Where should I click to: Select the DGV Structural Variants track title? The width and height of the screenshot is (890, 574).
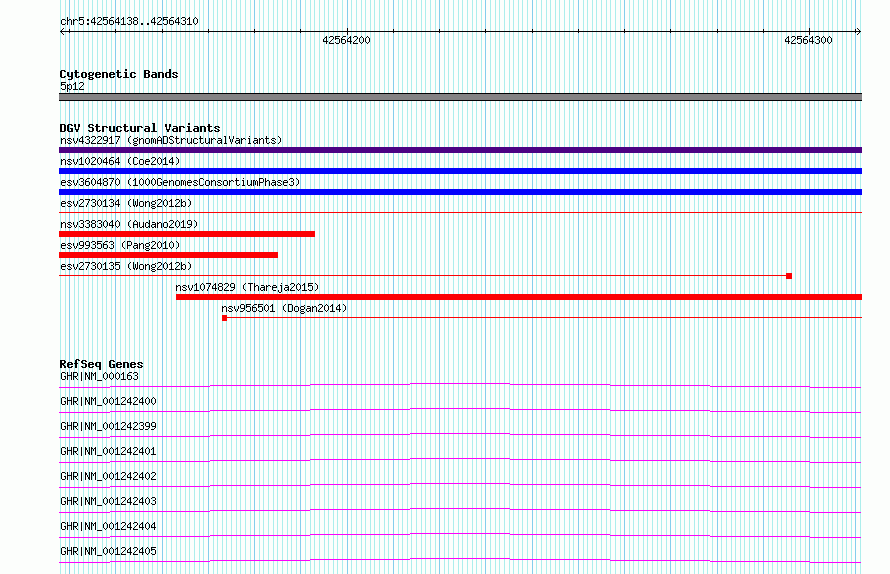click(140, 128)
